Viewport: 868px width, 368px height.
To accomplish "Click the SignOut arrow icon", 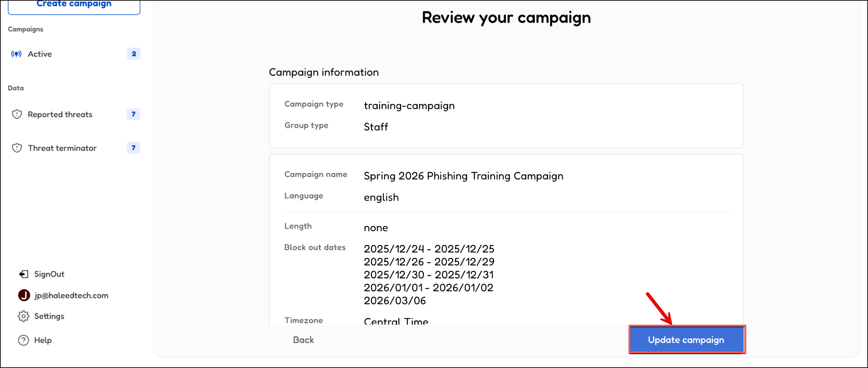I will click(23, 274).
